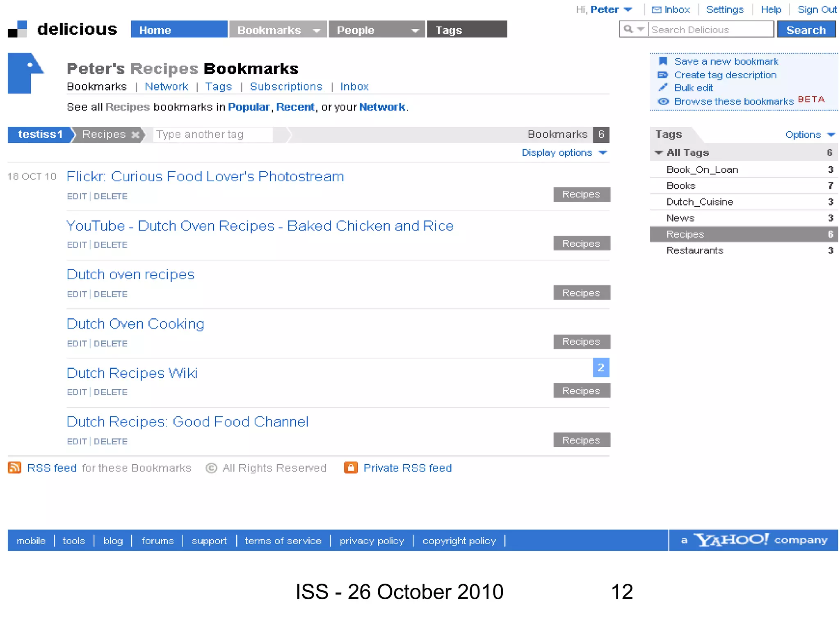Open support footer link

tap(209, 541)
